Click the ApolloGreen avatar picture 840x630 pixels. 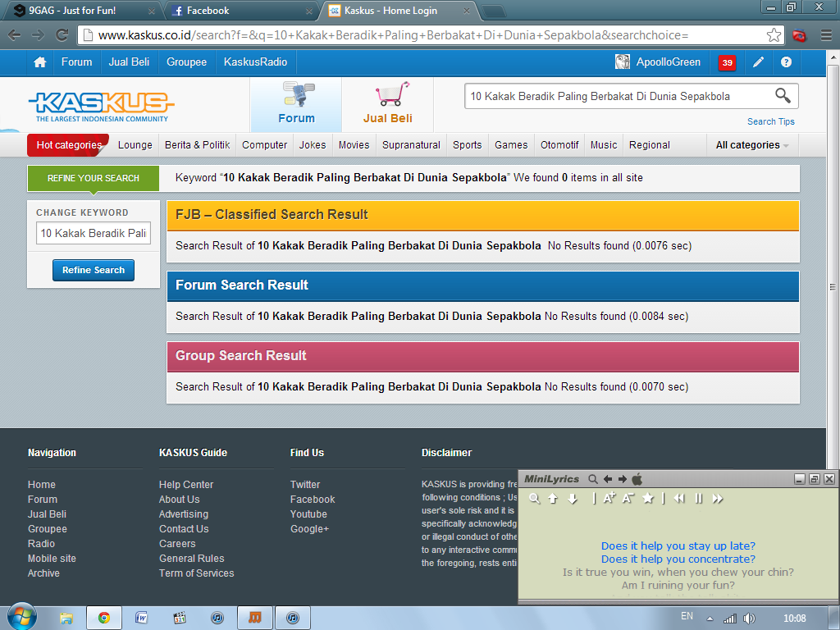tap(623, 62)
